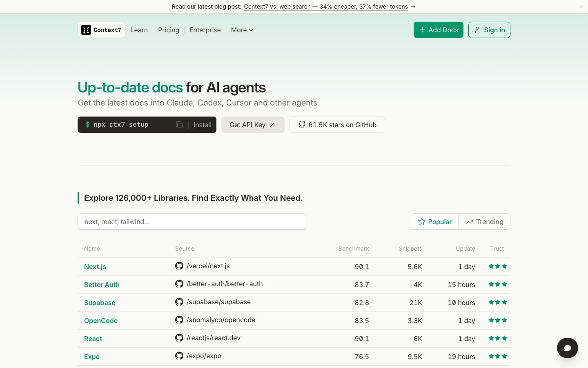Click GitHub icon in OpenCode row
The height and width of the screenshot is (368, 588).
click(179, 320)
